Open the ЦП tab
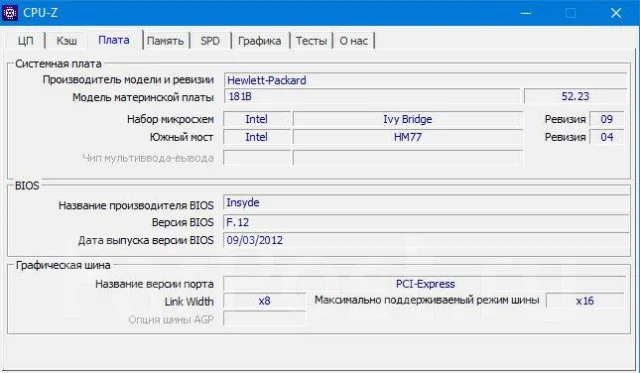This screenshot has height=373, width=640. click(25, 41)
